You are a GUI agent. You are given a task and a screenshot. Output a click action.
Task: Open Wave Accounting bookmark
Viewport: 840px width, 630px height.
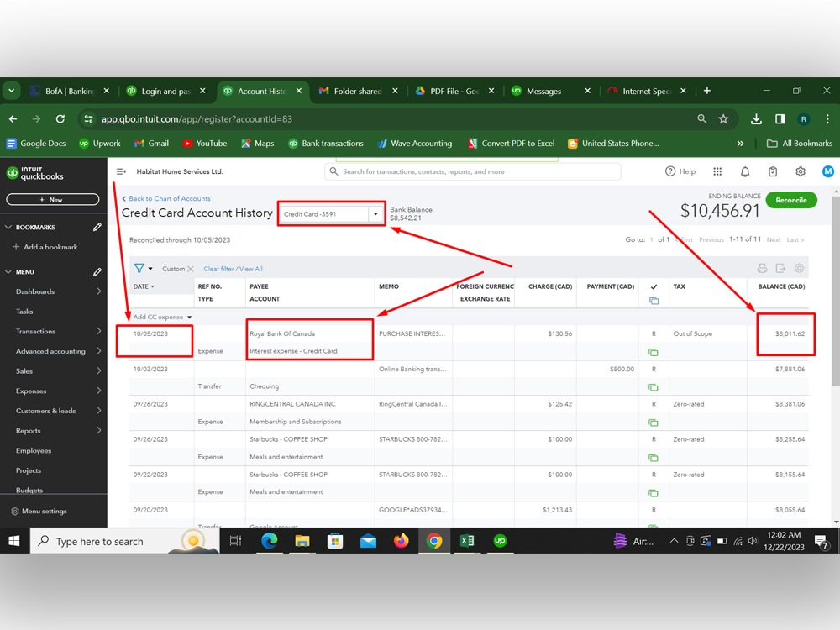click(415, 144)
